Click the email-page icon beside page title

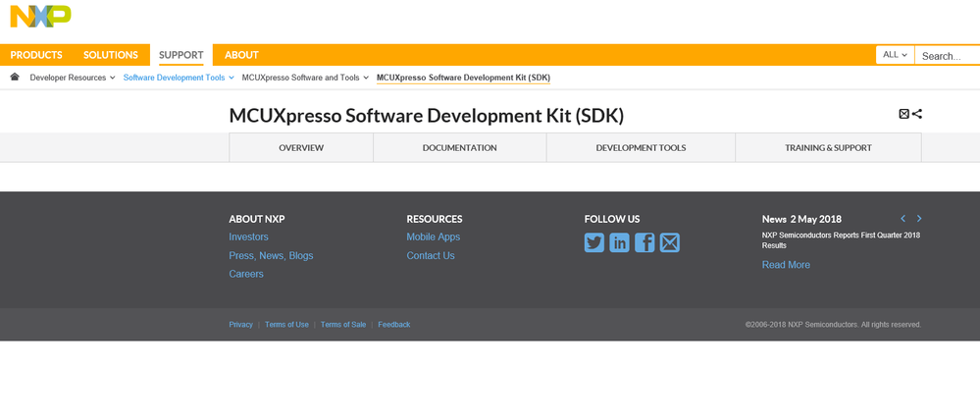point(903,114)
